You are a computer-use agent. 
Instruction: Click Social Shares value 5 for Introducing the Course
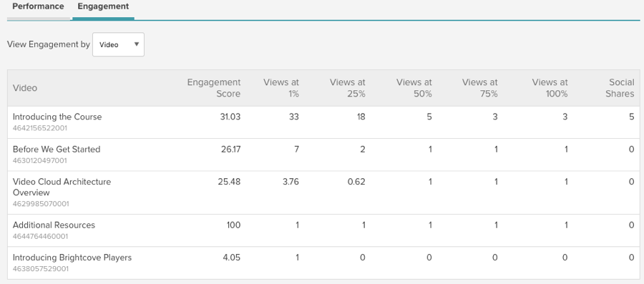pyautogui.click(x=632, y=117)
